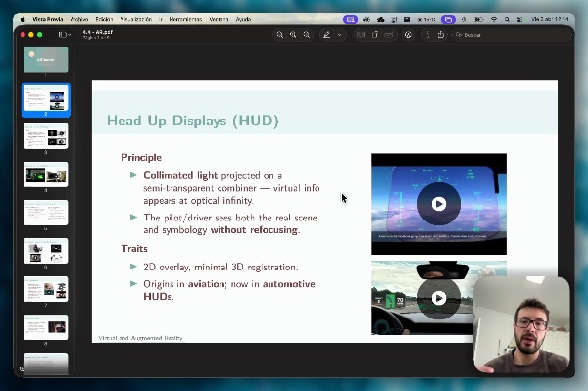This screenshot has height=391, width=588.
Task: Click in the Buscar search field
Action: 512,35
